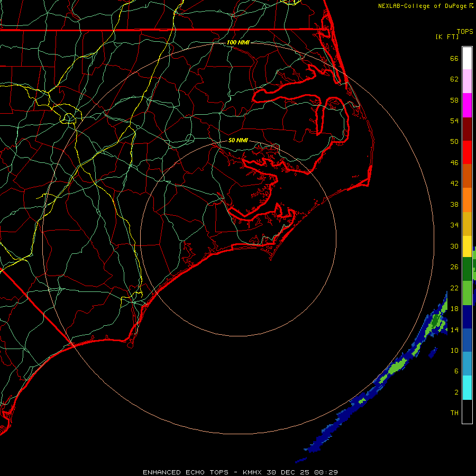Click the black TH legend swatch
This screenshot has height=476, width=476.
click(467, 411)
